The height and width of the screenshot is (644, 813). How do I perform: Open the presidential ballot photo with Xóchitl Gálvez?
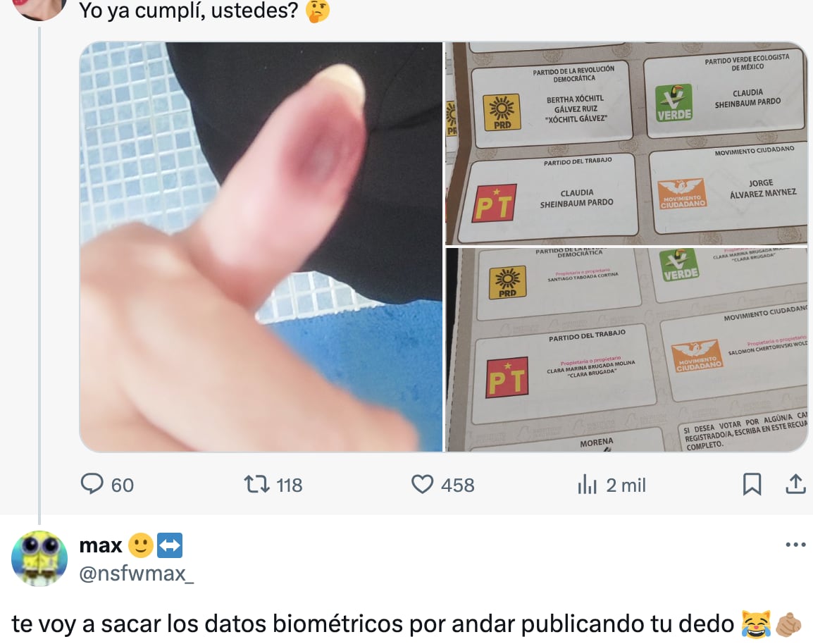pyautogui.click(x=626, y=143)
